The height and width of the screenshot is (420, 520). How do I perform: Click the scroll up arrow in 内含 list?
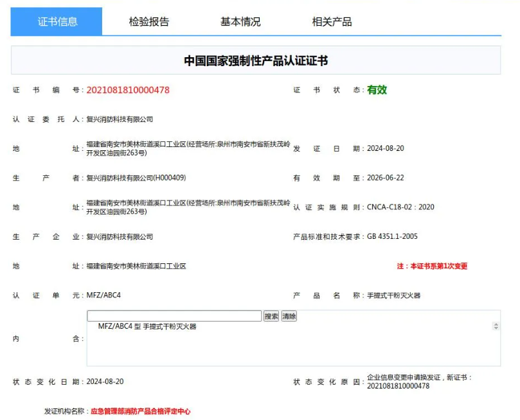tap(495, 324)
